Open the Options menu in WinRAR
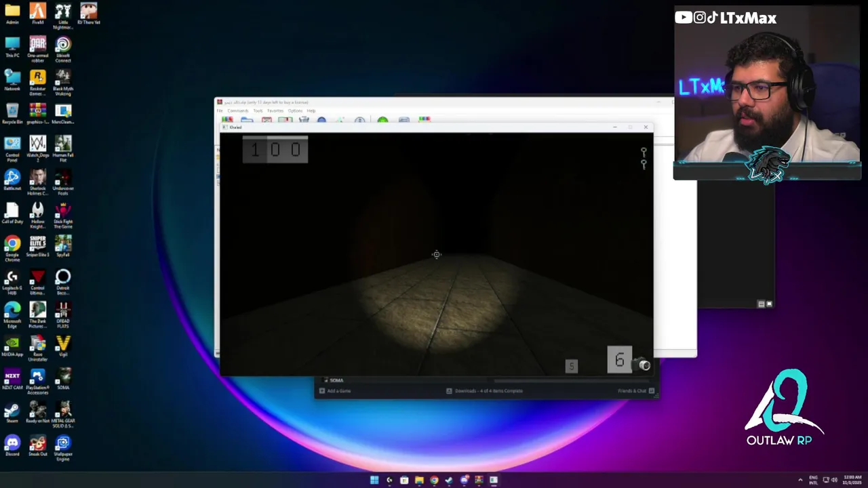 pos(295,110)
